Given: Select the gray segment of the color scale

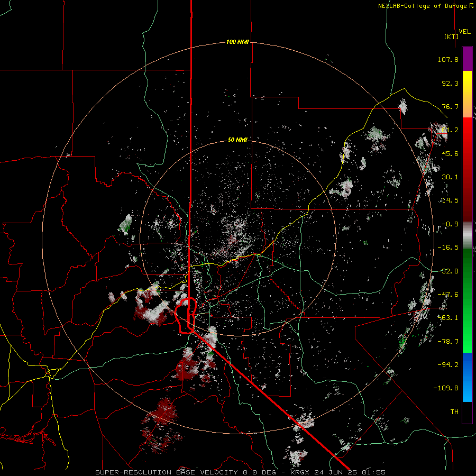Looking at the screenshot, I should click(467, 235).
